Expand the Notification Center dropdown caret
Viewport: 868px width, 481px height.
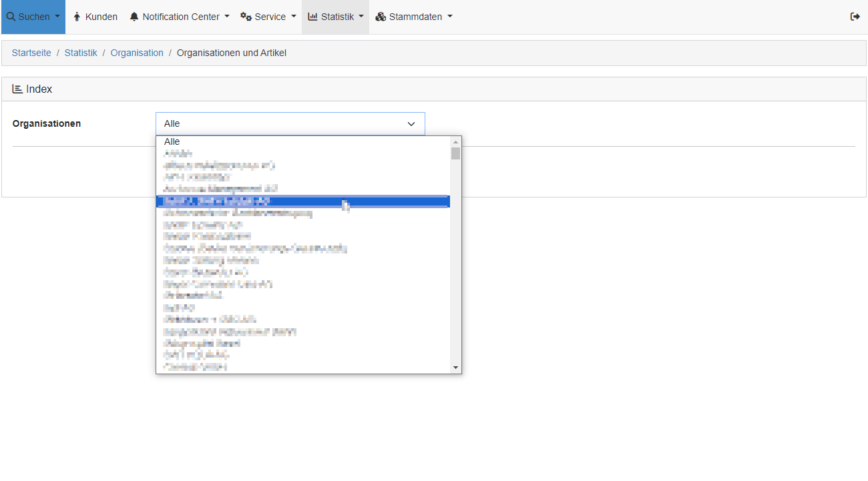[227, 17]
